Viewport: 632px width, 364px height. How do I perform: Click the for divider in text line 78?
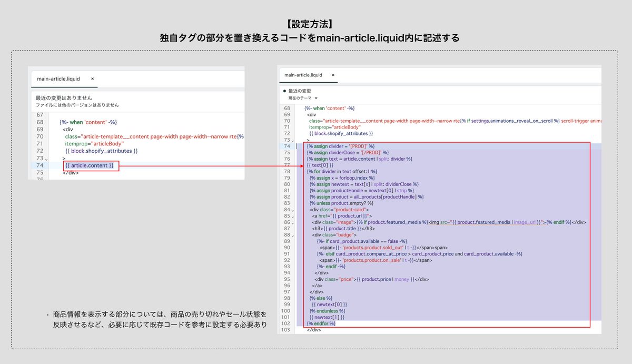342,171
